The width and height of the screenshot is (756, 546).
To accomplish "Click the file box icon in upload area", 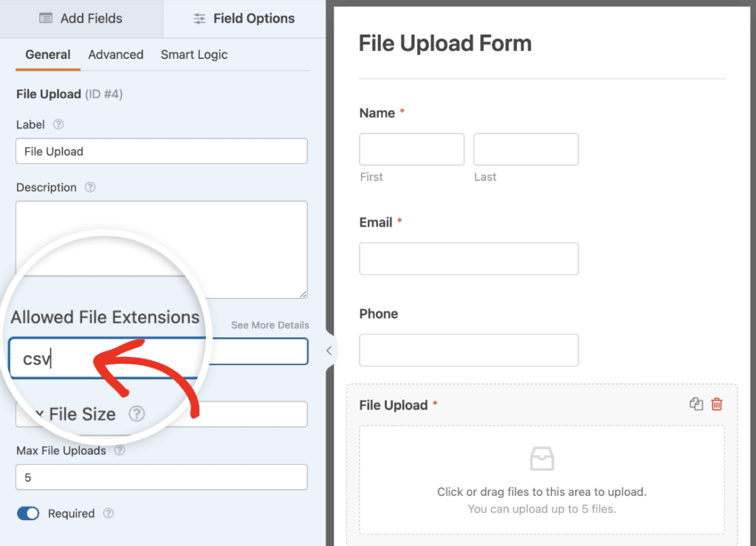I will [x=542, y=458].
